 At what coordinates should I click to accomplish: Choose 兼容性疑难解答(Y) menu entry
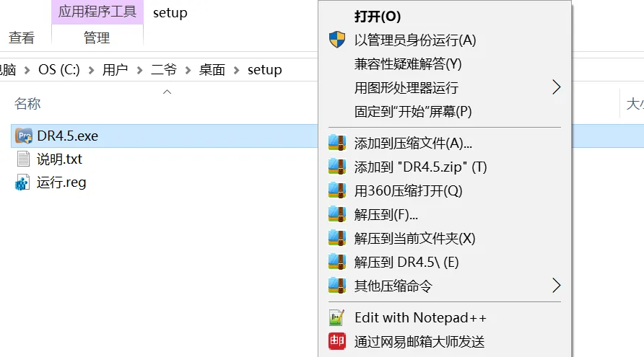pos(407,63)
